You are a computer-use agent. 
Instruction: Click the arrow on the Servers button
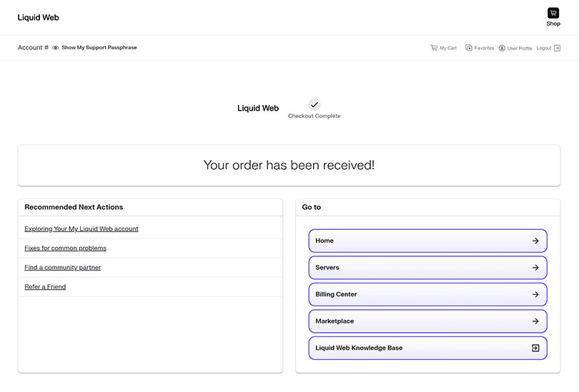[535, 268]
